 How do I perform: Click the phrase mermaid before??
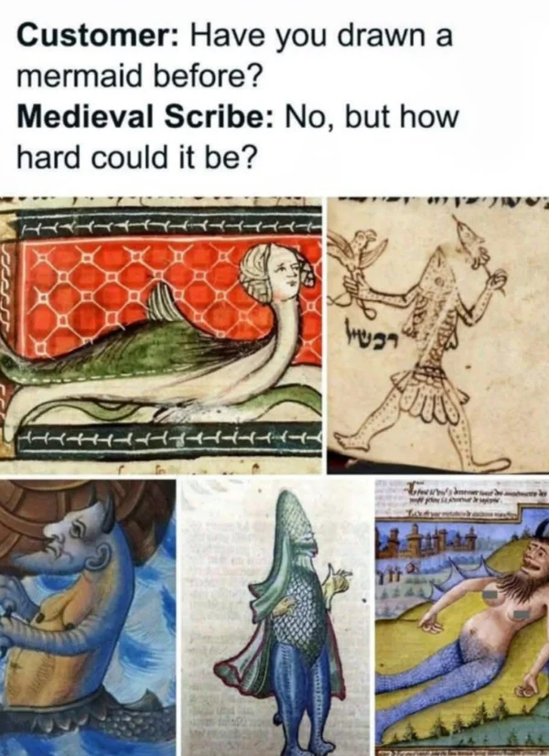[x=140, y=76]
